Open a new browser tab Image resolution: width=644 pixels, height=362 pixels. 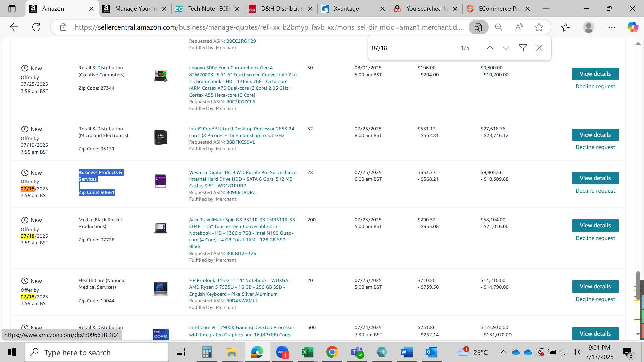point(546,9)
